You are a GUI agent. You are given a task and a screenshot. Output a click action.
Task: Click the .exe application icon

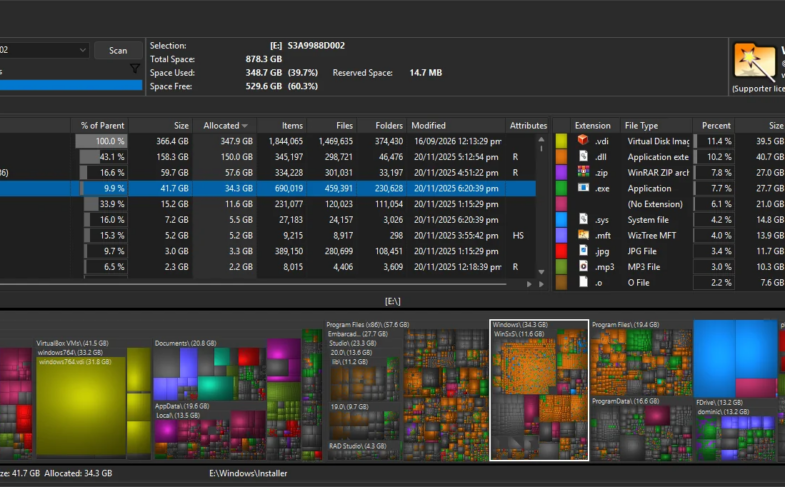(x=583, y=188)
